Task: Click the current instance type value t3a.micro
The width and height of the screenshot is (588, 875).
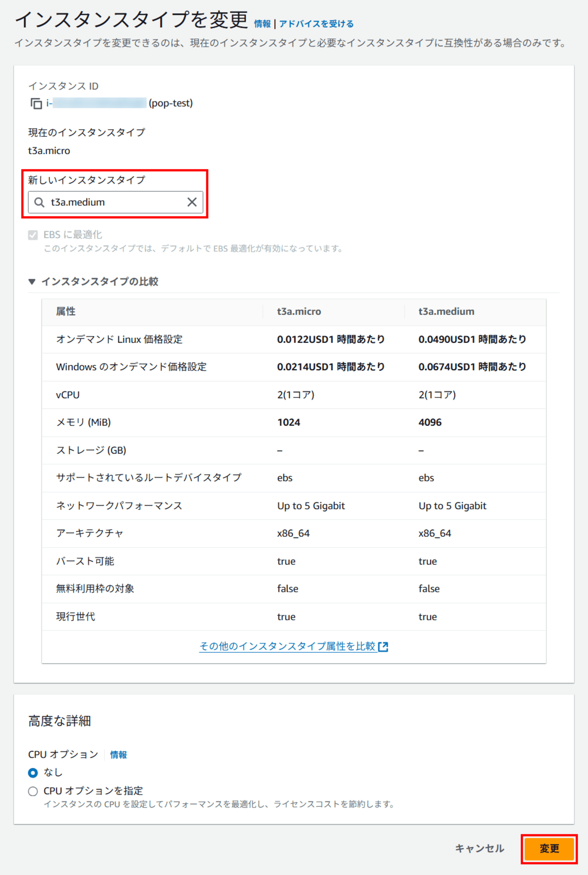Action: click(49, 150)
